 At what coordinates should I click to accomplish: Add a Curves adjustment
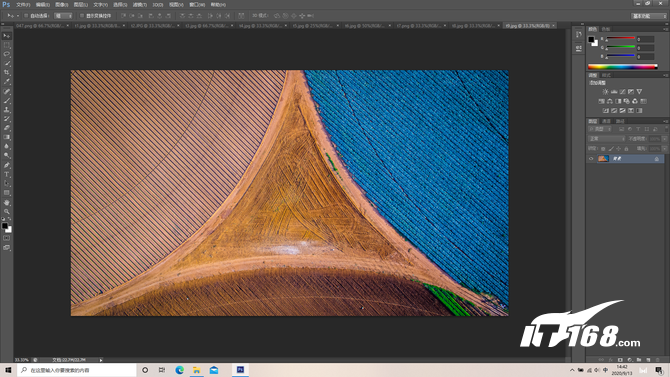pyautogui.click(x=622, y=91)
